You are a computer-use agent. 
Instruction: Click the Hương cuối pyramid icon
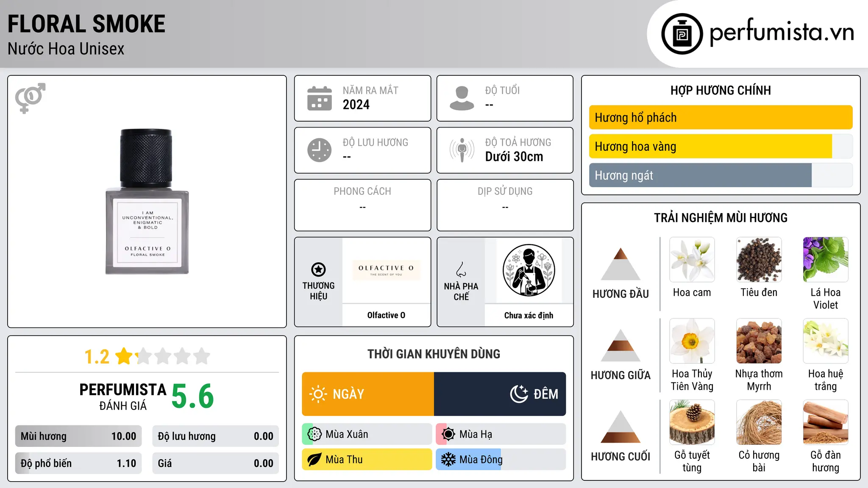tap(620, 427)
